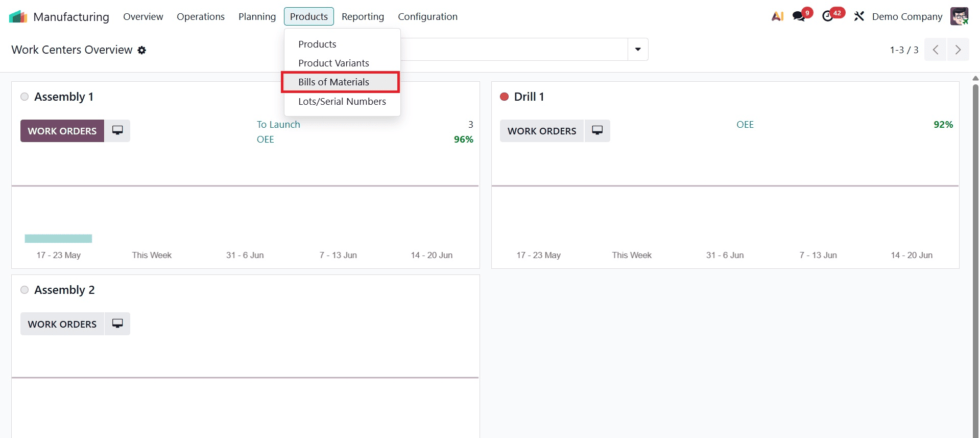The image size is (980, 438).
Task: Click the To Launch count 3
Action: point(470,124)
